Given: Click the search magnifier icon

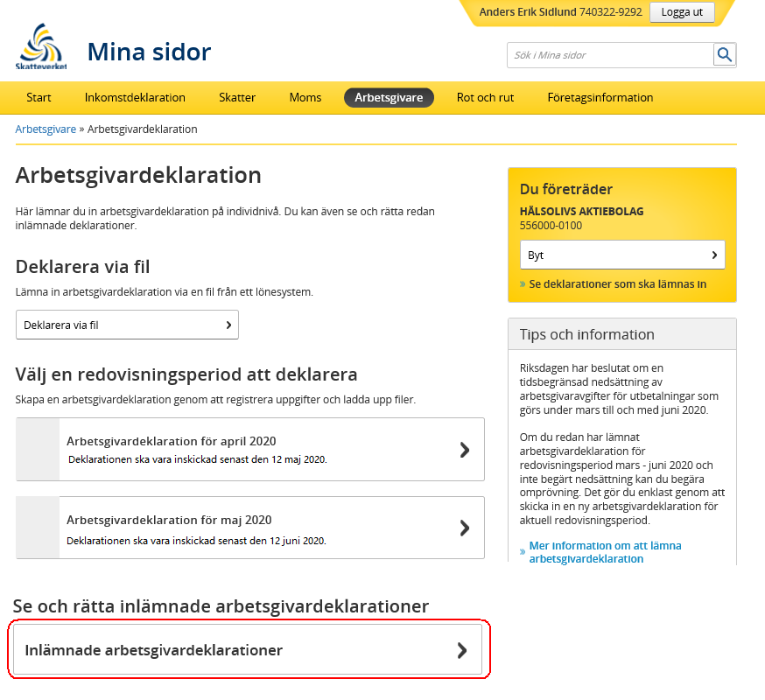Looking at the screenshot, I should (x=725, y=54).
